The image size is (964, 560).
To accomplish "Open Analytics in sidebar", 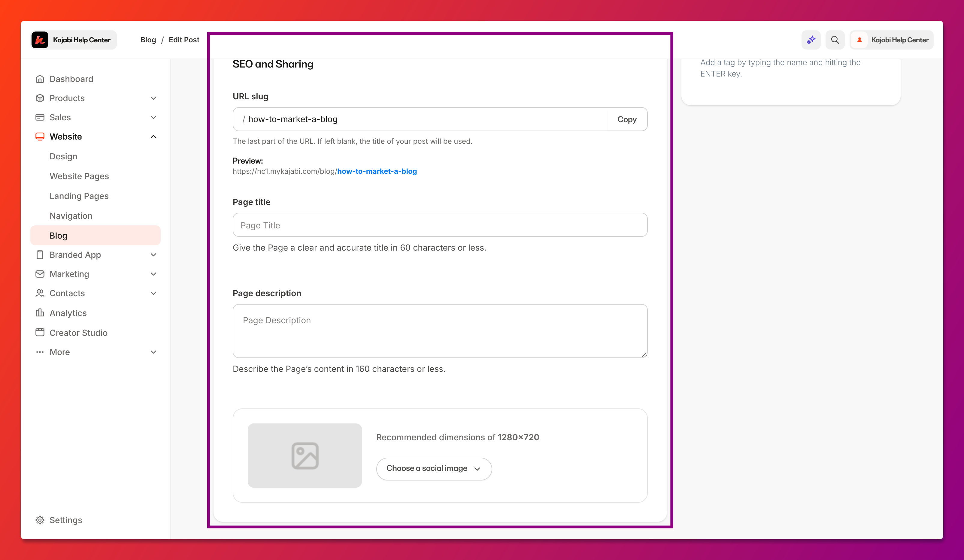I will point(68,313).
